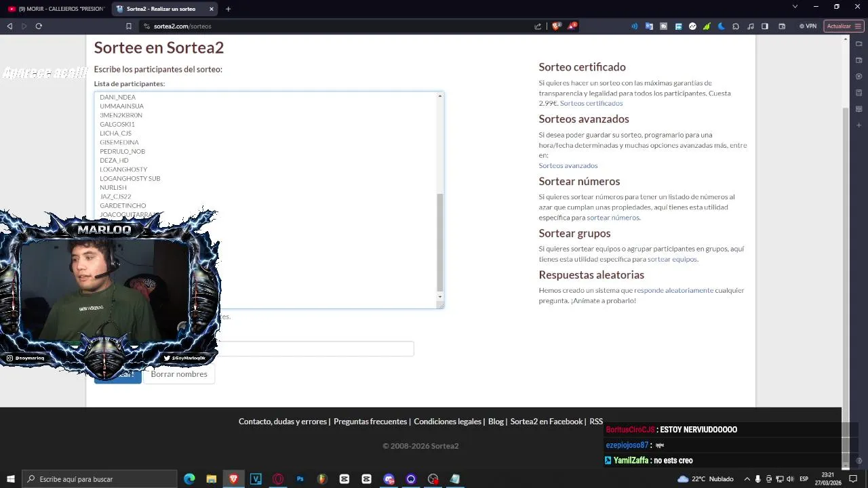Open the Condiciones legales footer link
Screen dimensions: 868x488
[448, 422]
